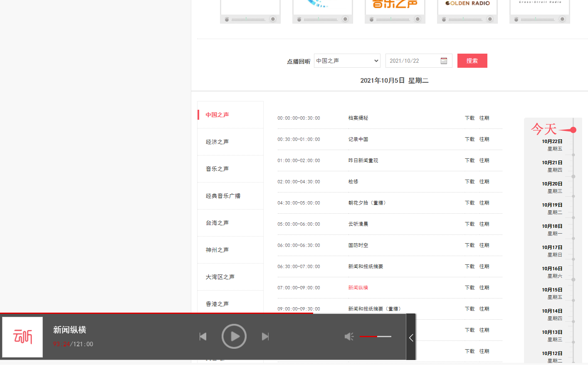Select 神州之声 channel tab
Image resolution: width=588 pixels, height=365 pixels.
pos(230,250)
